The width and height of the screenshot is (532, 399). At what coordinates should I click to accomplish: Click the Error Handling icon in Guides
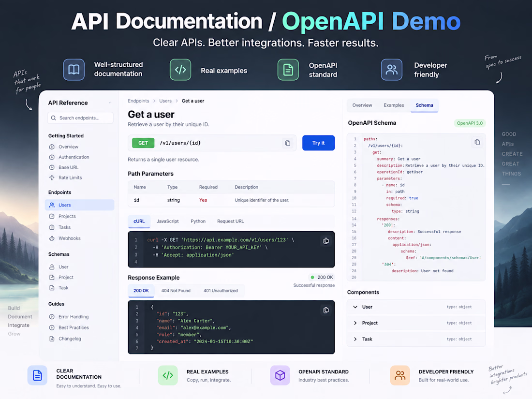[52, 317]
